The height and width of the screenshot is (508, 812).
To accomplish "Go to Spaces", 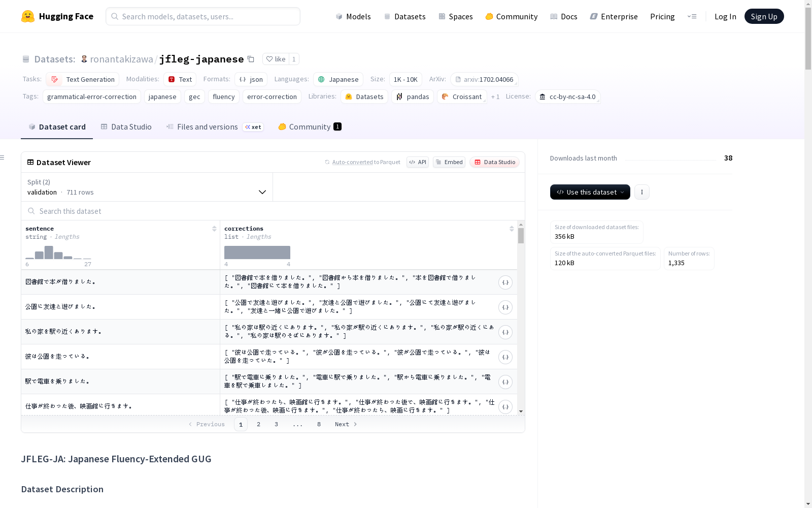I will [x=455, y=16].
